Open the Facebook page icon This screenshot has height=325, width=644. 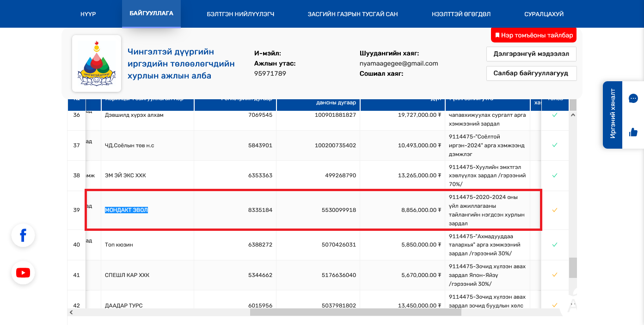click(x=23, y=235)
